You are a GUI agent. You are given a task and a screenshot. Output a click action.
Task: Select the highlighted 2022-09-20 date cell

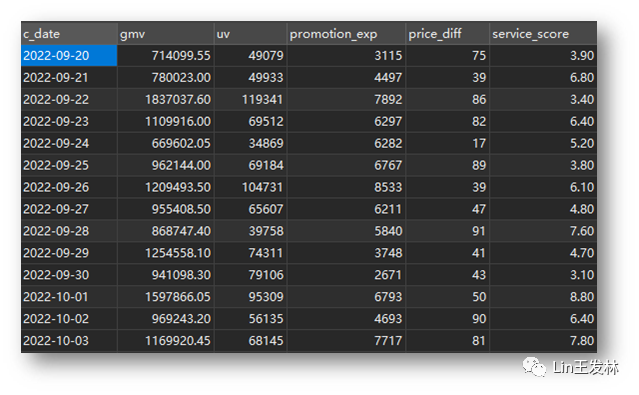(x=69, y=56)
